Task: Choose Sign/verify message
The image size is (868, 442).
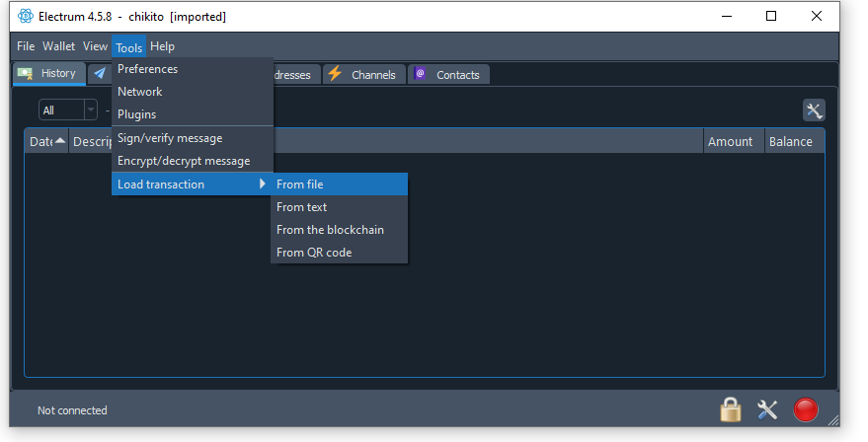Action: tap(193, 138)
